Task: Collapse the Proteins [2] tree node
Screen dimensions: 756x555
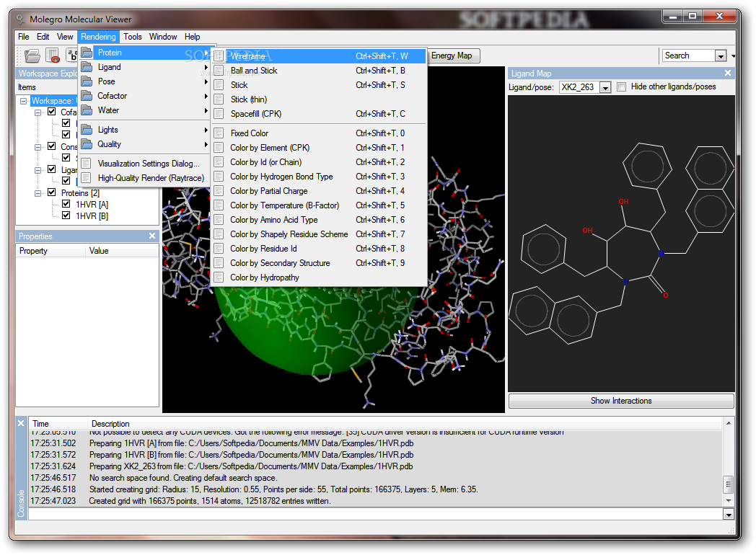Action: tap(38, 193)
